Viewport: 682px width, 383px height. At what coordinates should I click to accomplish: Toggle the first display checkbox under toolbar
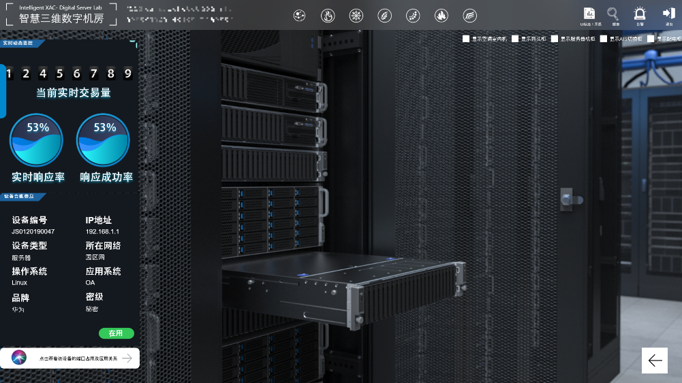(x=466, y=39)
